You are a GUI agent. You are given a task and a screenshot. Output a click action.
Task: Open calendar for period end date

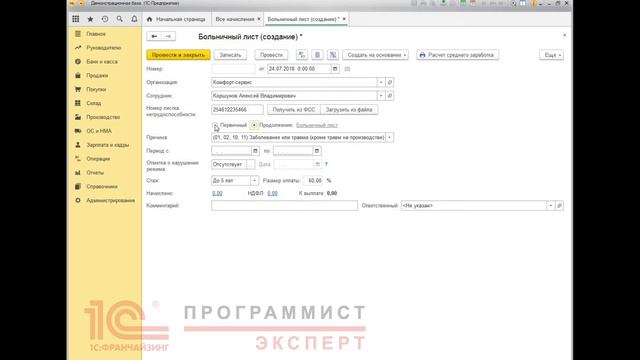[x=317, y=151]
